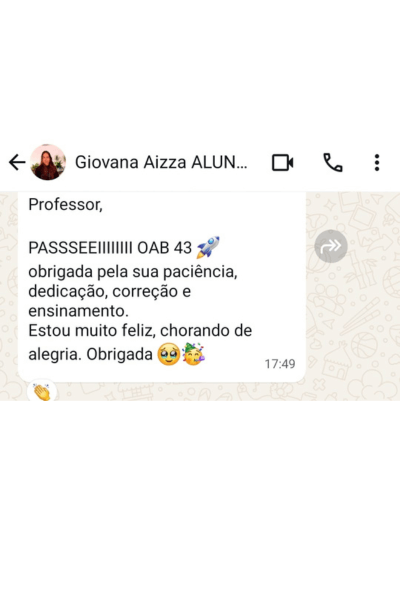Open the clapping hands reaction
The width and height of the screenshot is (400, 600).
[42, 392]
